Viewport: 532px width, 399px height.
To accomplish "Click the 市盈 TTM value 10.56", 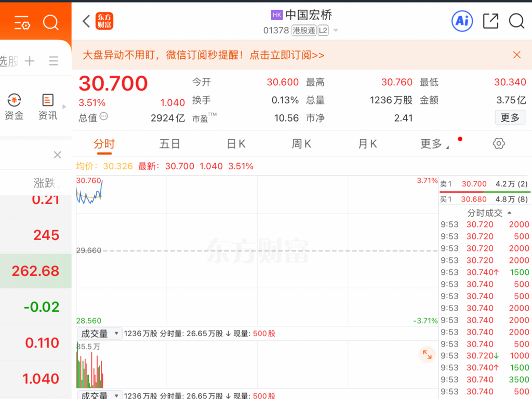I will pyautogui.click(x=286, y=118).
